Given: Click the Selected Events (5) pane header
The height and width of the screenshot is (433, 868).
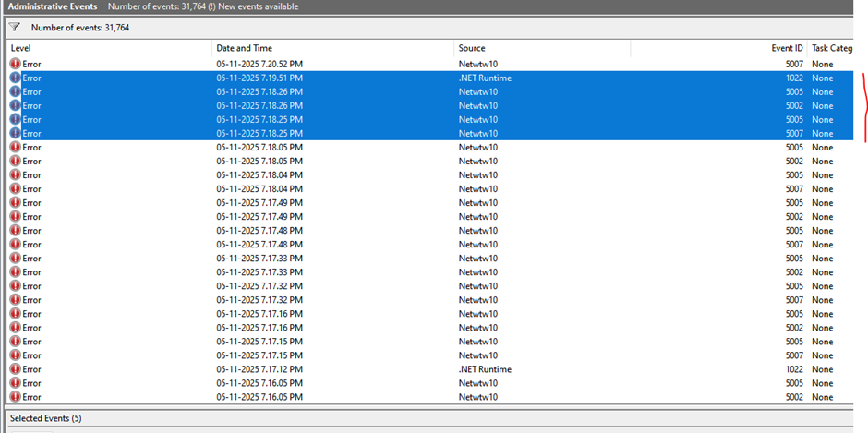Looking at the screenshot, I should click(44, 418).
